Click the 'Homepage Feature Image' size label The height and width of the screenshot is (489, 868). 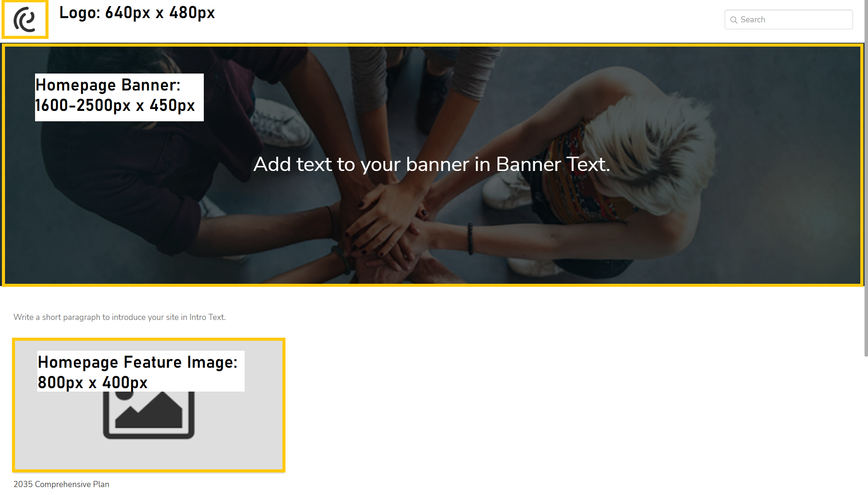pos(141,371)
